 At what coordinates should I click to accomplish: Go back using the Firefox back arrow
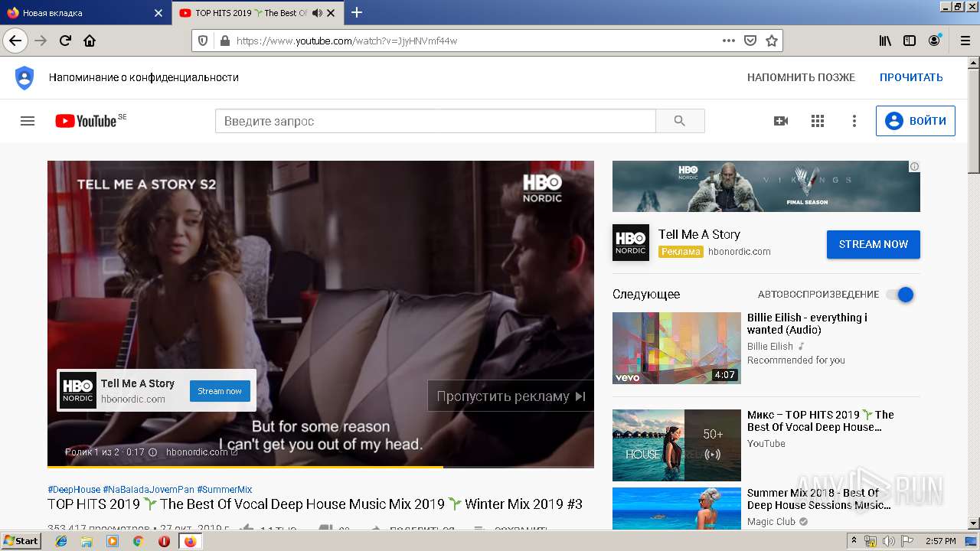15,41
